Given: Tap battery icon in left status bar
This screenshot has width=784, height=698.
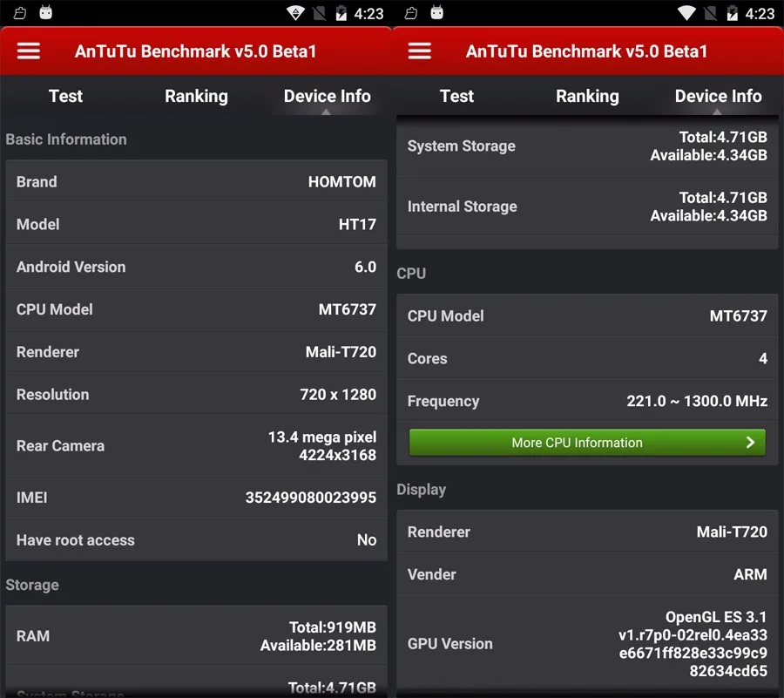Looking at the screenshot, I should pos(341,13).
